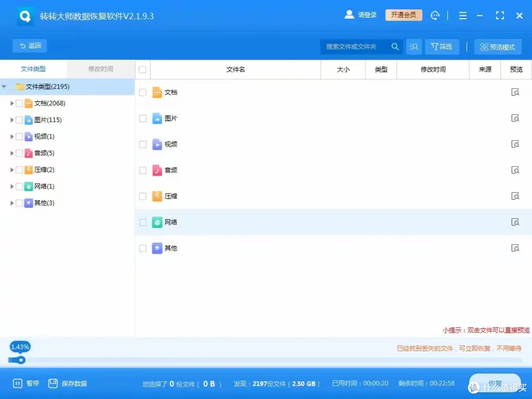The height and width of the screenshot is (399, 532).
Task: Click 请登录 login link
Action: (367, 15)
